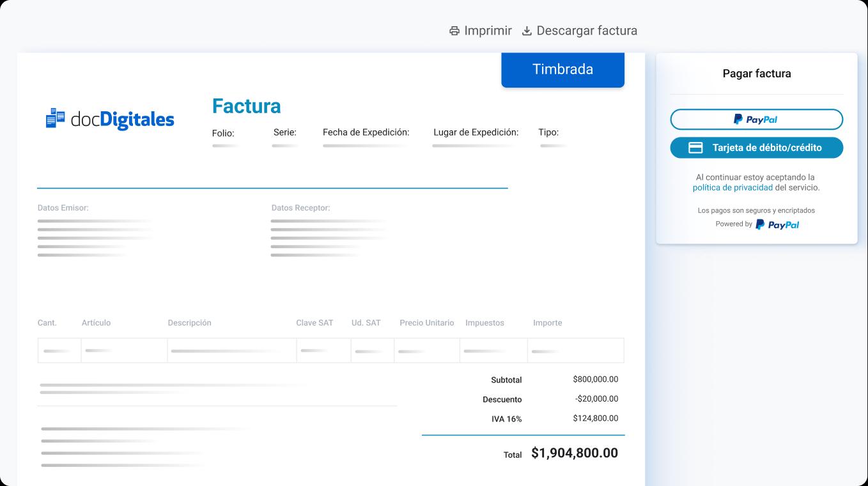Click the download arrow icon

pyautogui.click(x=527, y=31)
